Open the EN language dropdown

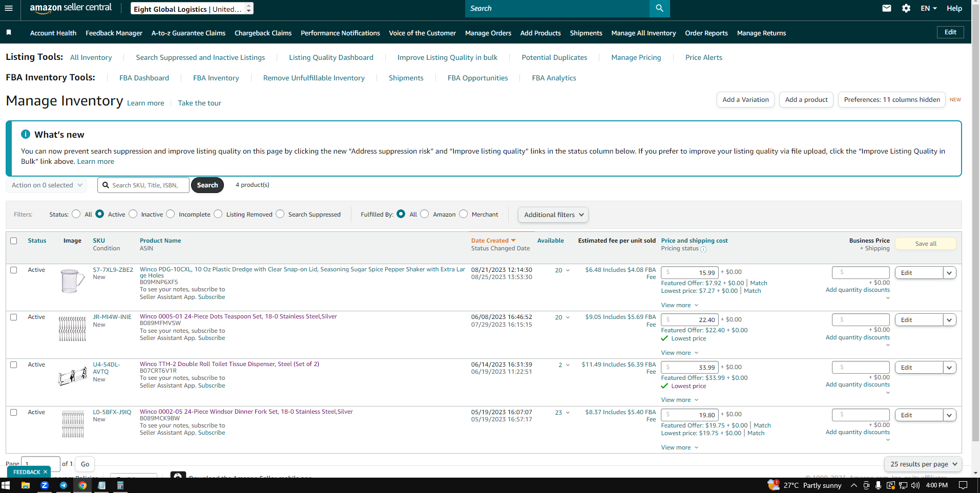[928, 8]
